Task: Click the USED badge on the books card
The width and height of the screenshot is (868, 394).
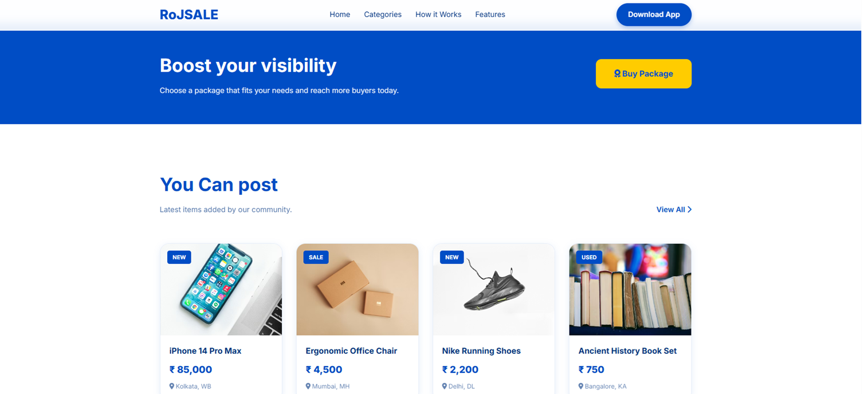Action: [589, 257]
